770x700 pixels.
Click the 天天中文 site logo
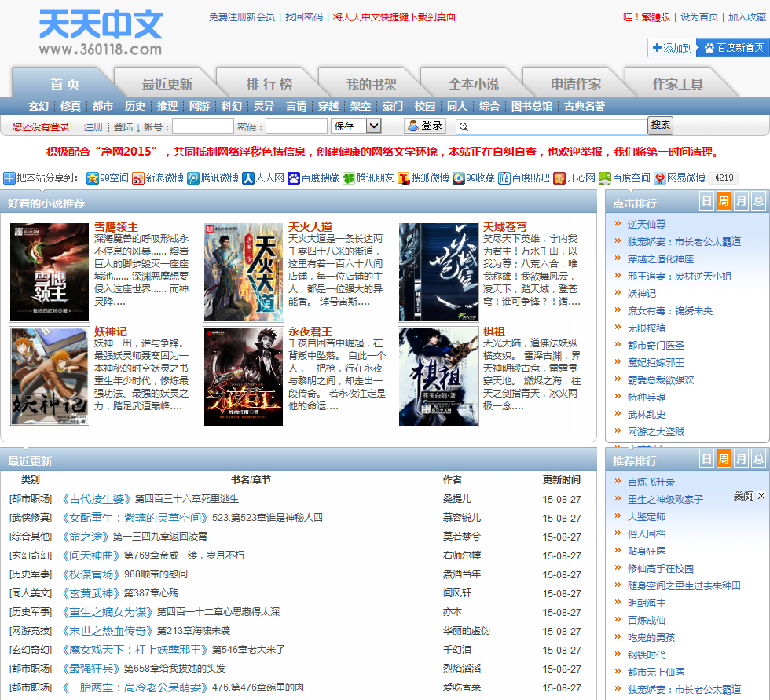101,32
